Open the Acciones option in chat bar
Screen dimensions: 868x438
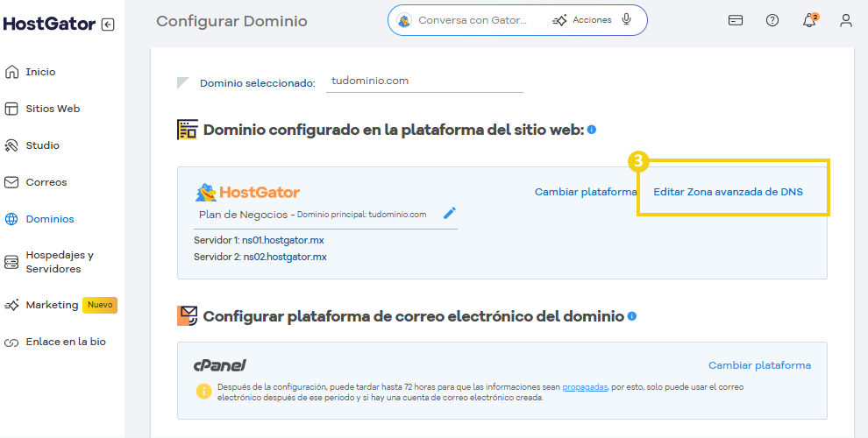[582, 20]
